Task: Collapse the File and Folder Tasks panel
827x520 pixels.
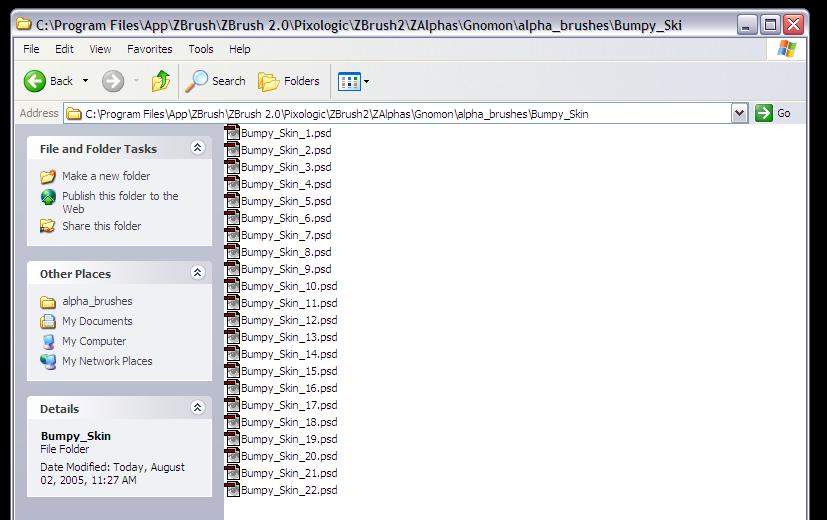Action: 197,148
